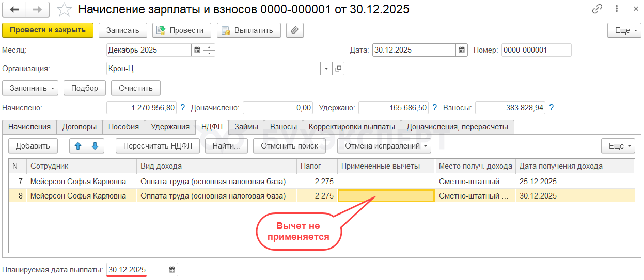This screenshot has height=280, width=644.
Task: Click Пересчитать НДФЛ button
Action: [x=158, y=146]
